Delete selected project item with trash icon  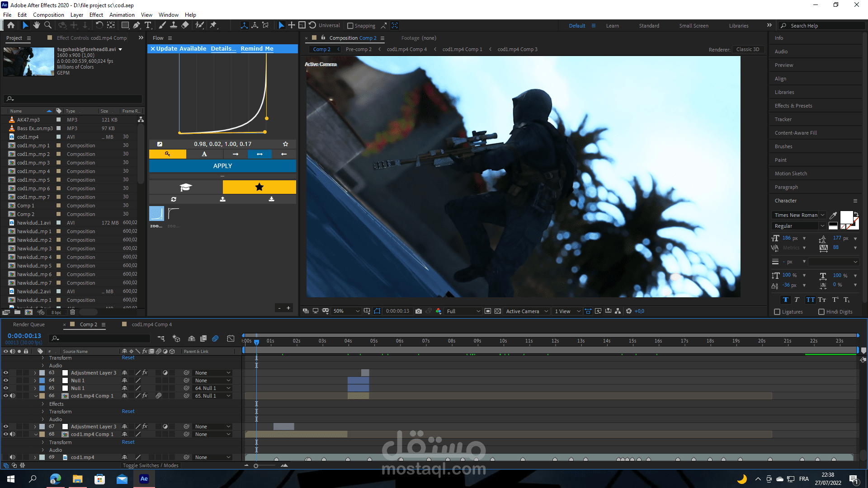pyautogui.click(x=72, y=312)
